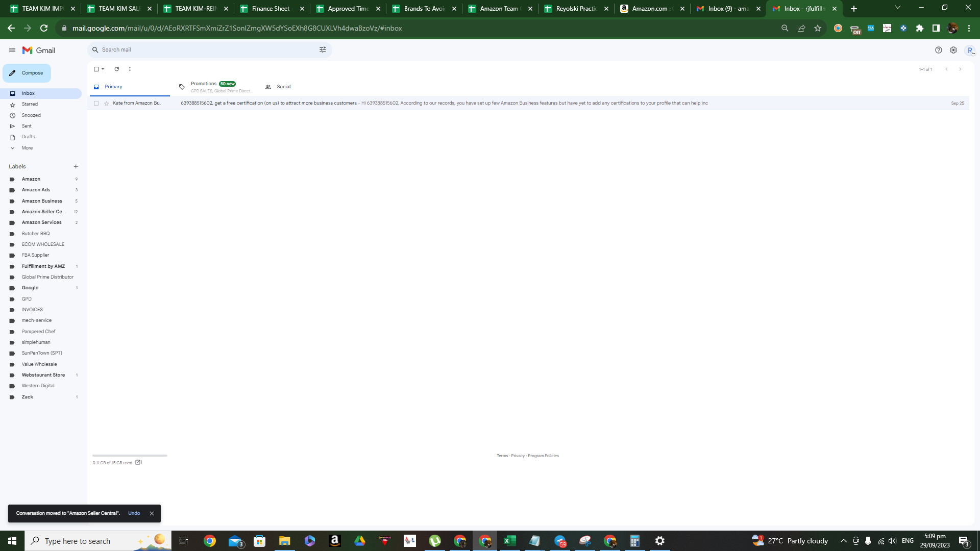Create a new label with plus icon
Viewport: 980px width, 551px height.
point(76,166)
